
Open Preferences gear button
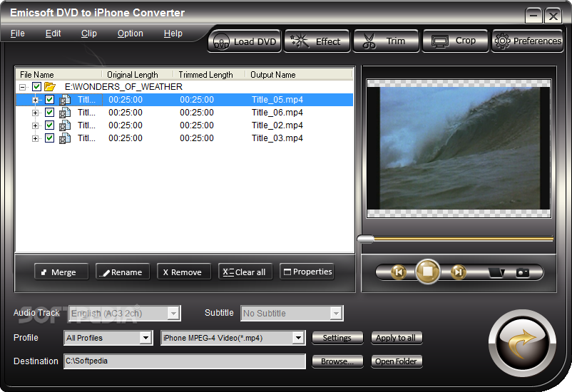[x=528, y=41]
